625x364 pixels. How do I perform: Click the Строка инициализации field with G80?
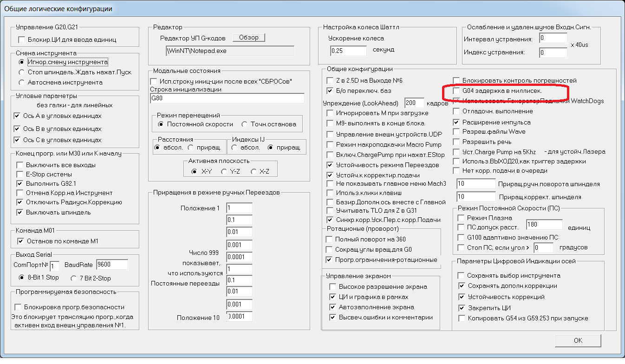228,98
